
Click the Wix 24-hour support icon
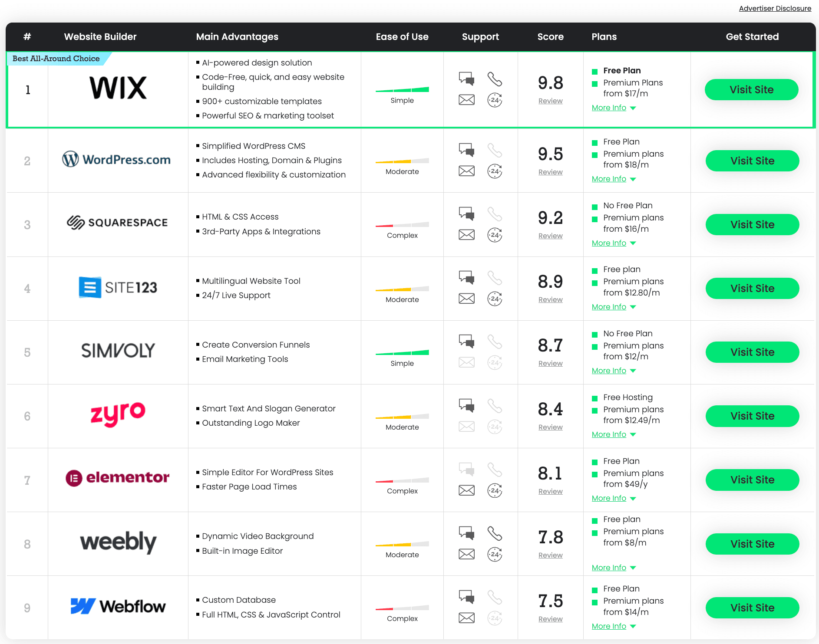point(495,100)
